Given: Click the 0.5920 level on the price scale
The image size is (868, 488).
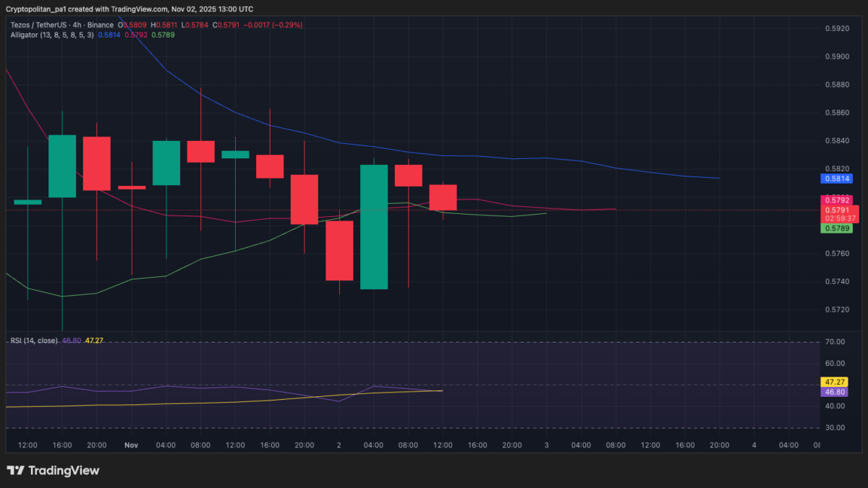Looking at the screenshot, I should pyautogui.click(x=836, y=29).
